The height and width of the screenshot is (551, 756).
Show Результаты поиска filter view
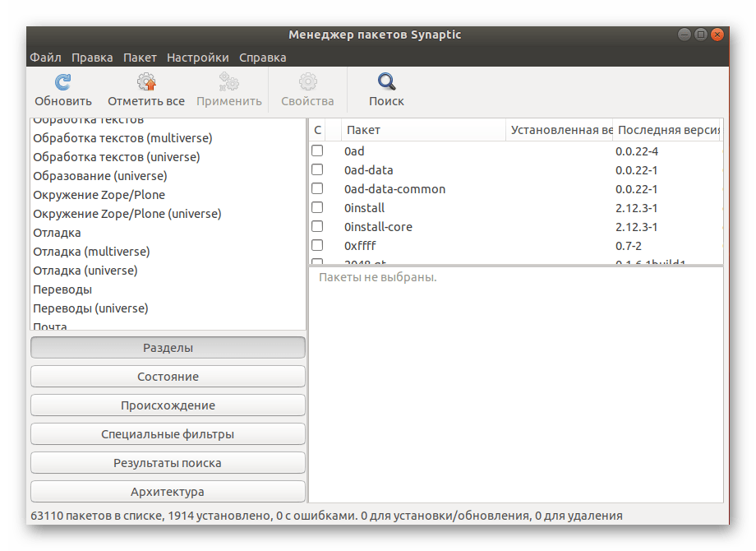coord(168,463)
